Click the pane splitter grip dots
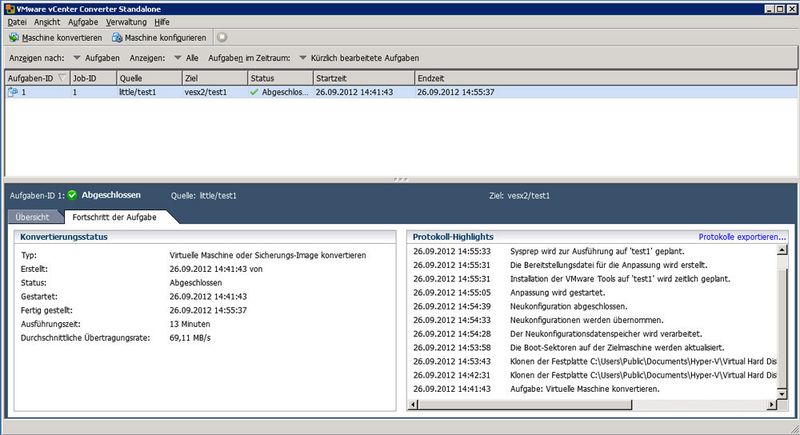 click(x=401, y=180)
